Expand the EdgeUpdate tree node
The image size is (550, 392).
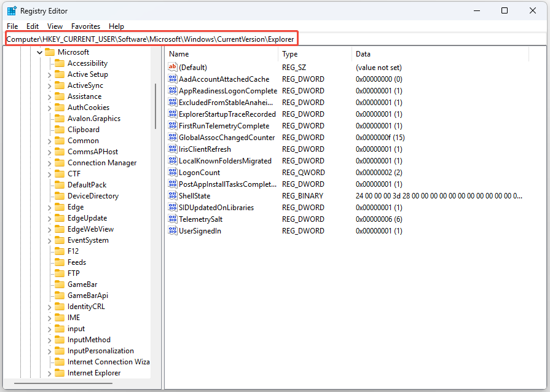coord(50,218)
